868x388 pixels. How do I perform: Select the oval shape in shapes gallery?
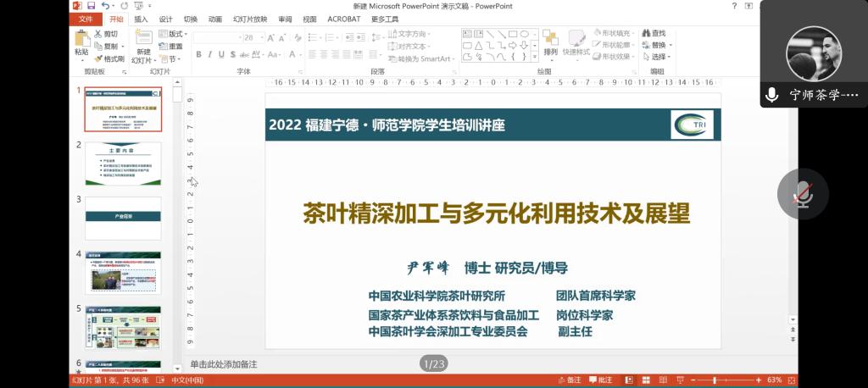[x=524, y=34]
